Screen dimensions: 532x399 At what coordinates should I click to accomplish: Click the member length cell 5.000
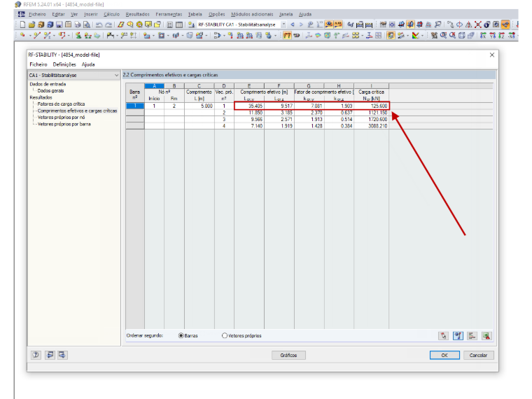click(x=199, y=106)
